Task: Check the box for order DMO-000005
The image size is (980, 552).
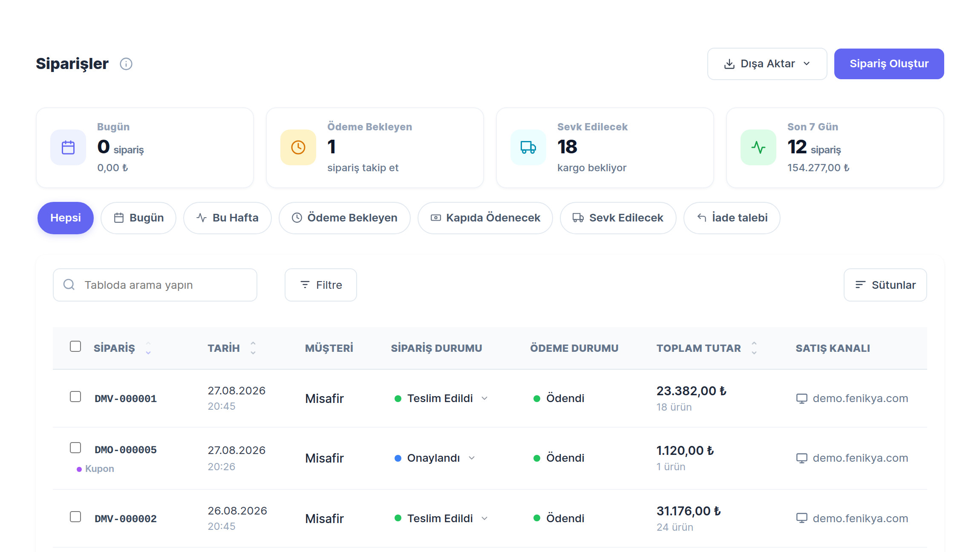Action: point(75,448)
